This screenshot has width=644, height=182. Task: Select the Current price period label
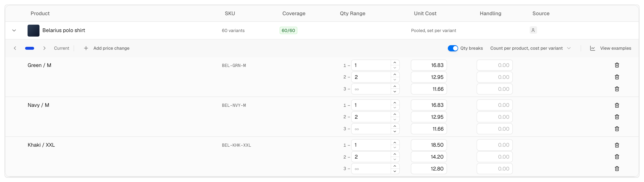(x=61, y=48)
